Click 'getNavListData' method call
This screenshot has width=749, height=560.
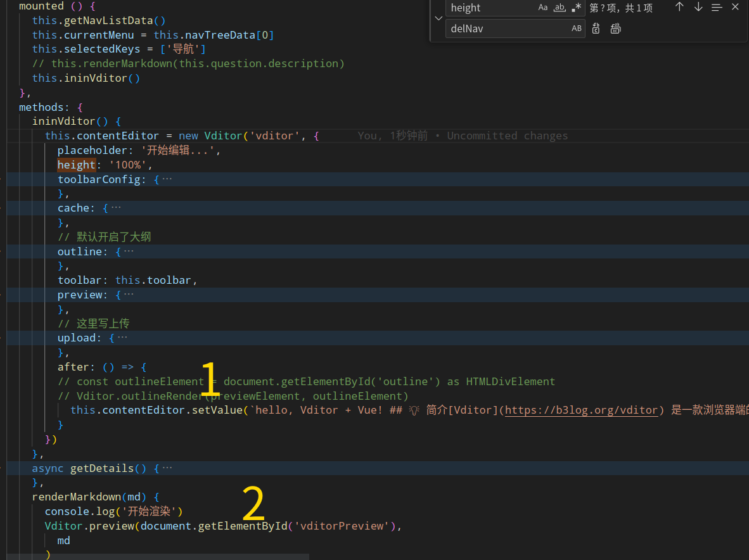tap(108, 20)
